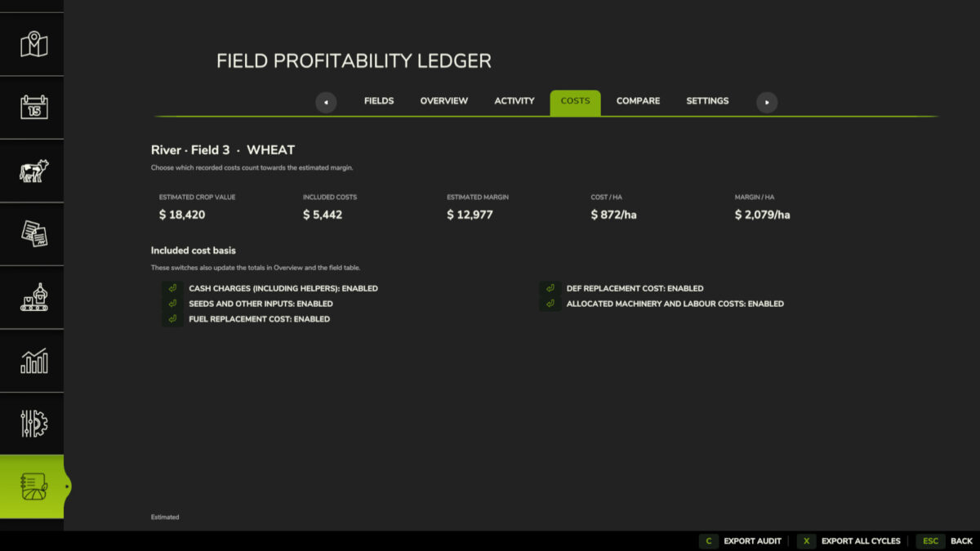Click the C key hint icon
This screenshot has width=980, height=551.
[x=708, y=541]
